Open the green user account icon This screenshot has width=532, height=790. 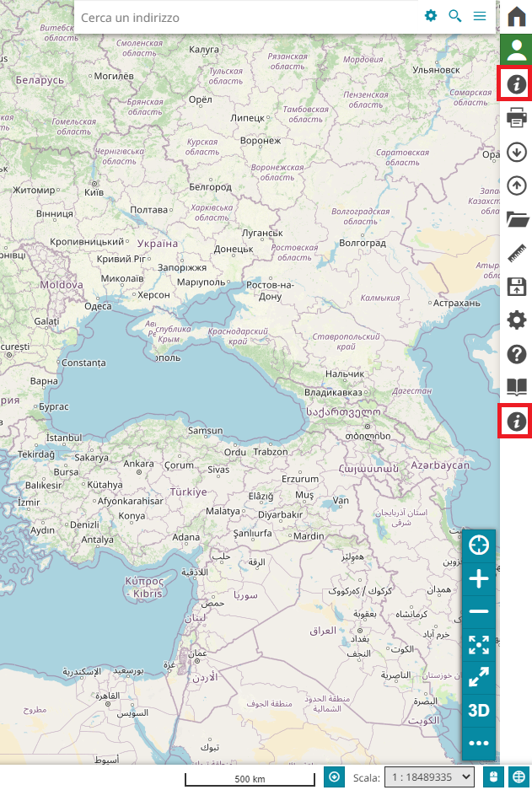[x=516, y=50]
